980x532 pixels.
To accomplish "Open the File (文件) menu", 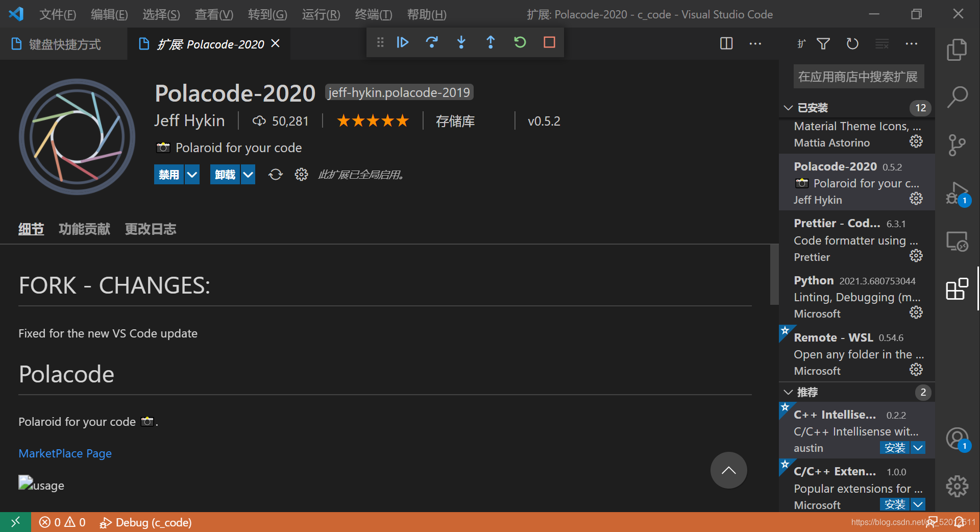I will [x=58, y=14].
